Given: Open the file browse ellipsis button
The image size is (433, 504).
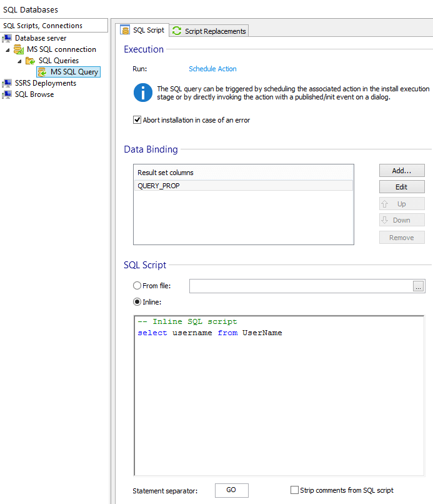Looking at the screenshot, I should pyautogui.click(x=418, y=286).
